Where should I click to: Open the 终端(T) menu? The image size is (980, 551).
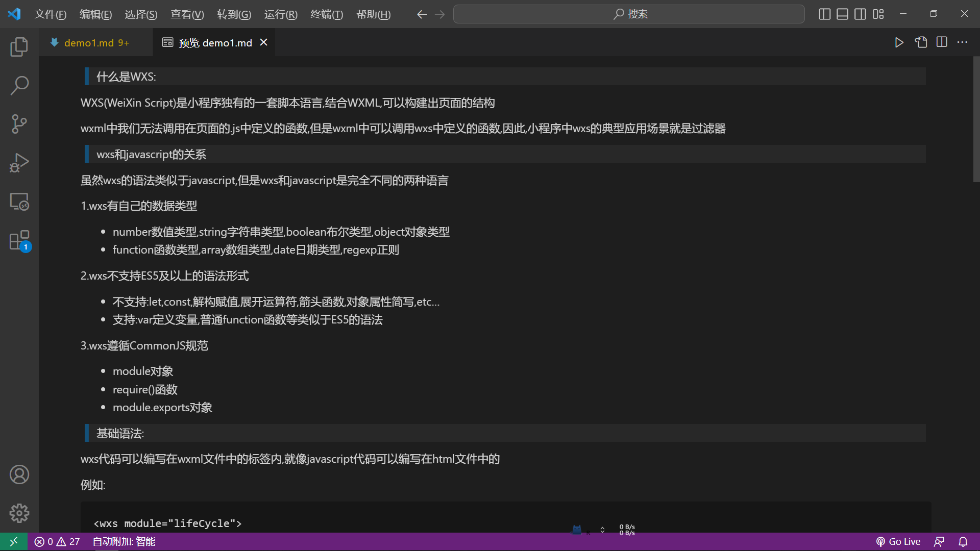[327, 14]
